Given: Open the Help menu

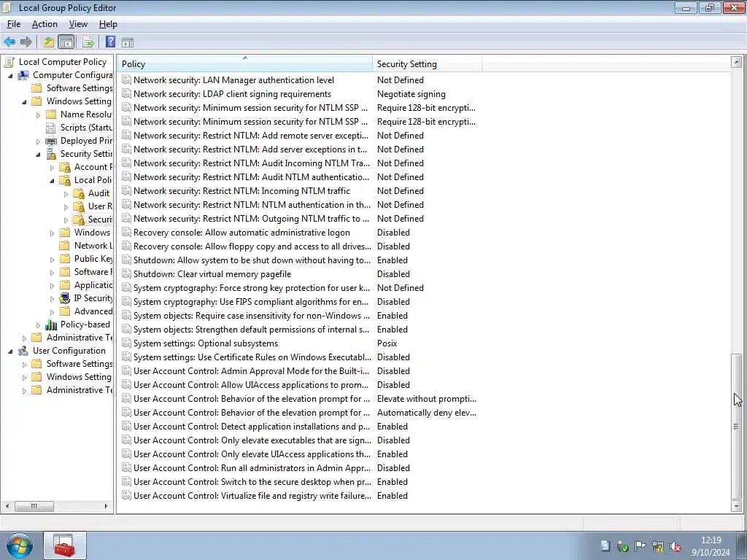Looking at the screenshot, I should (x=108, y=24).
